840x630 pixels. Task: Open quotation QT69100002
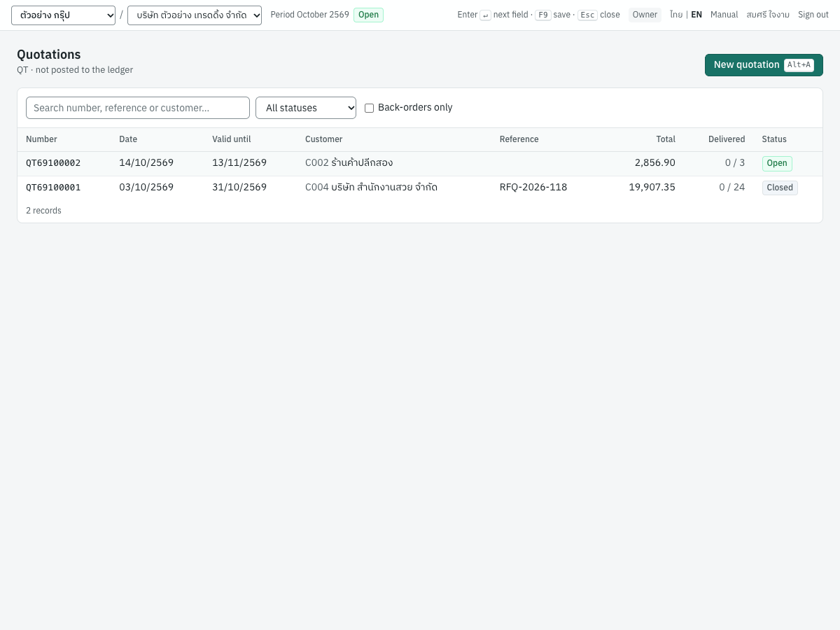point(53,163)
